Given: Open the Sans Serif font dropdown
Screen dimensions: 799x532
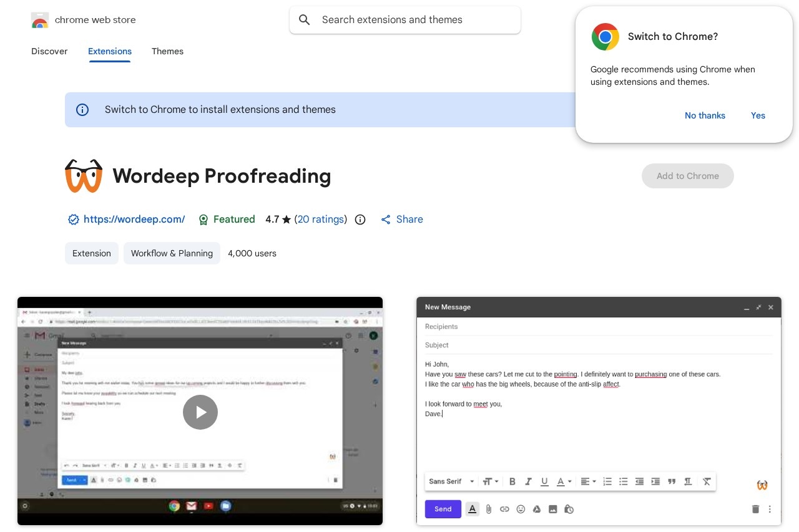Looking at the screenshot, I should coord(451,481).
